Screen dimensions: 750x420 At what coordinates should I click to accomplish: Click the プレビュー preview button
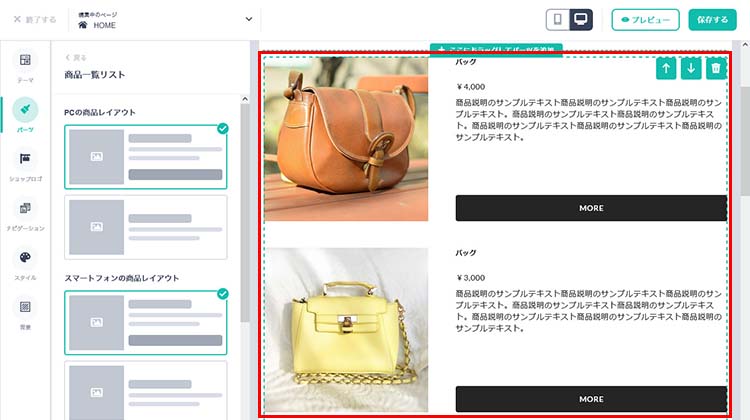(645, 20)
